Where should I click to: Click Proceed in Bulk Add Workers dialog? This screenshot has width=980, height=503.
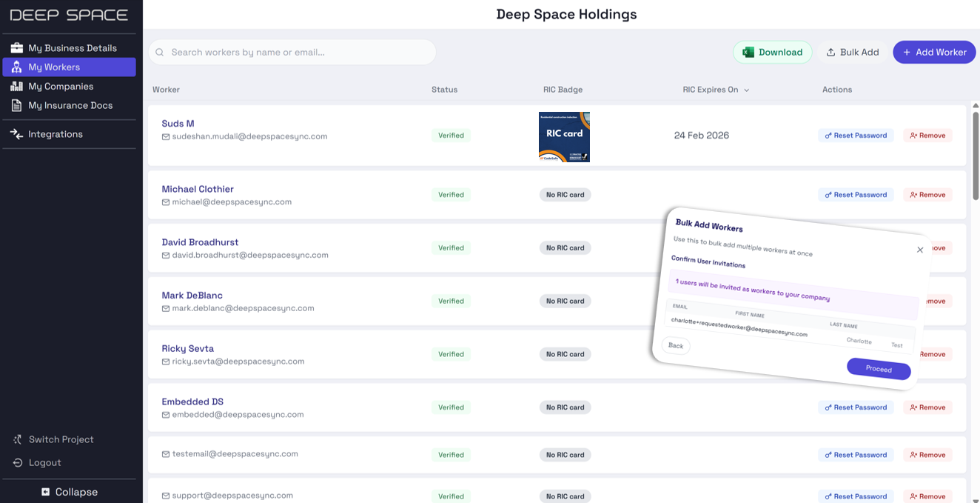point(879,369)
